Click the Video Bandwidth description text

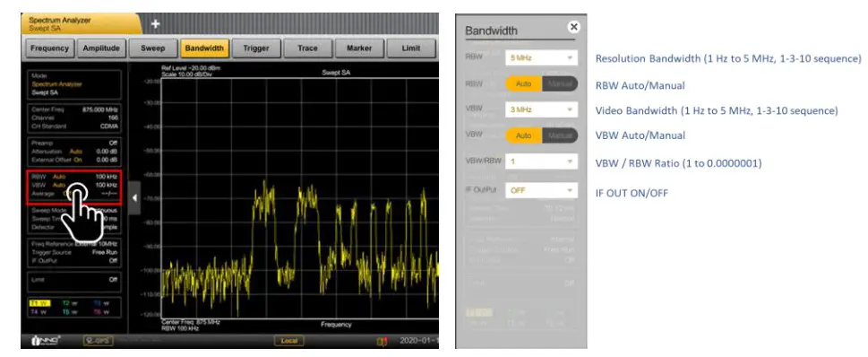pyautogui.click(x=717, y=111)
